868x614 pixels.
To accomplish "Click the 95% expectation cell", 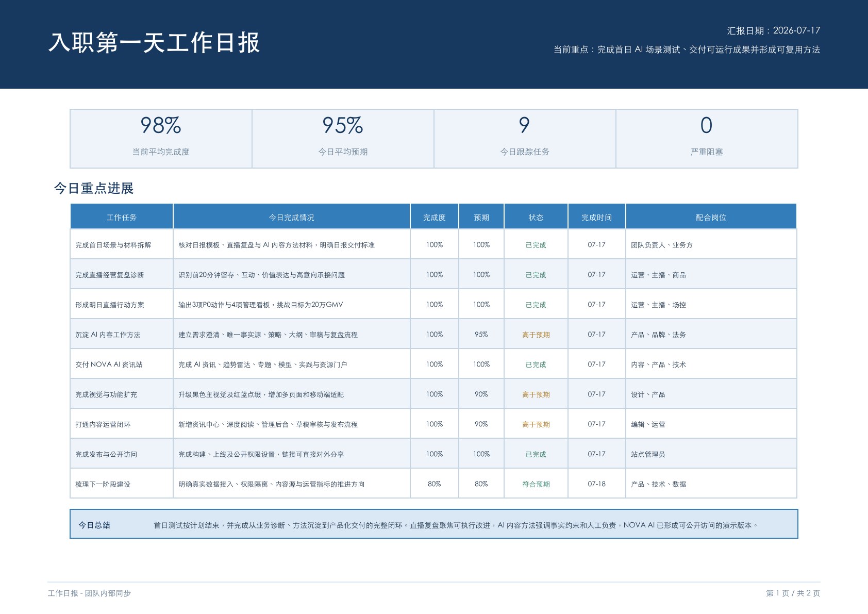I will pyautogui.click(x=481, y=334).
